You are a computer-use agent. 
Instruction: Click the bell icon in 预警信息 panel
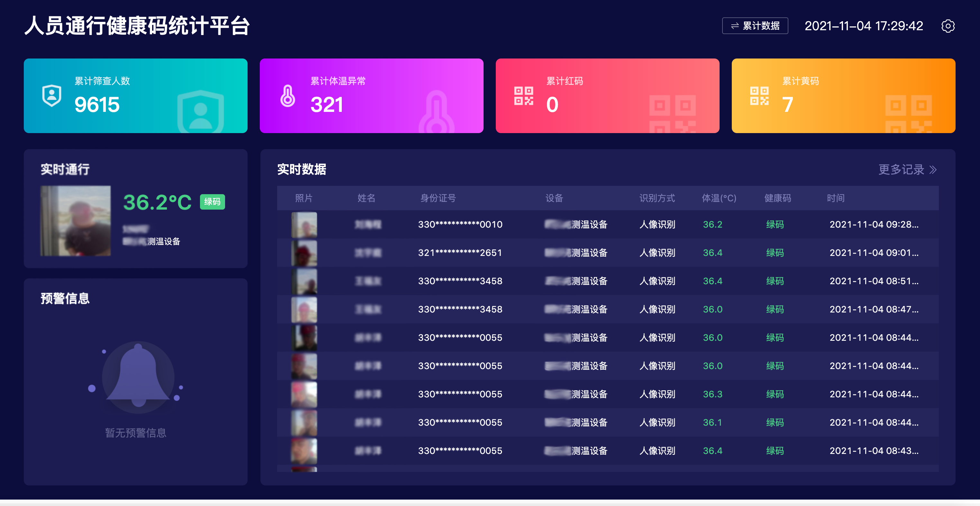coord(138,376)
